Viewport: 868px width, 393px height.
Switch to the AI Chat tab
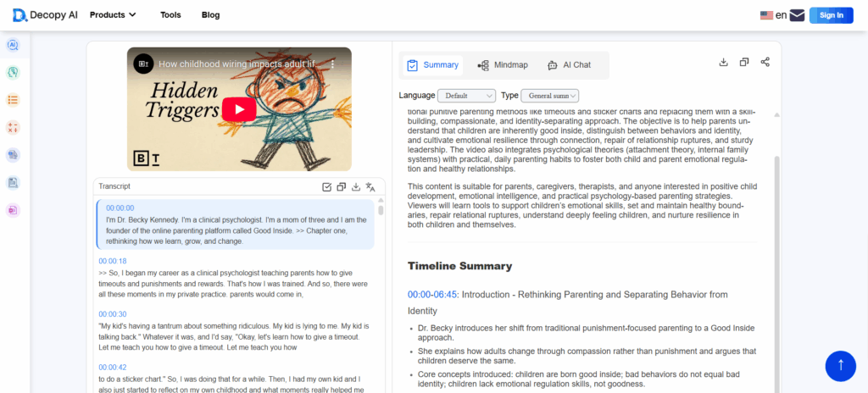[569, 65]
